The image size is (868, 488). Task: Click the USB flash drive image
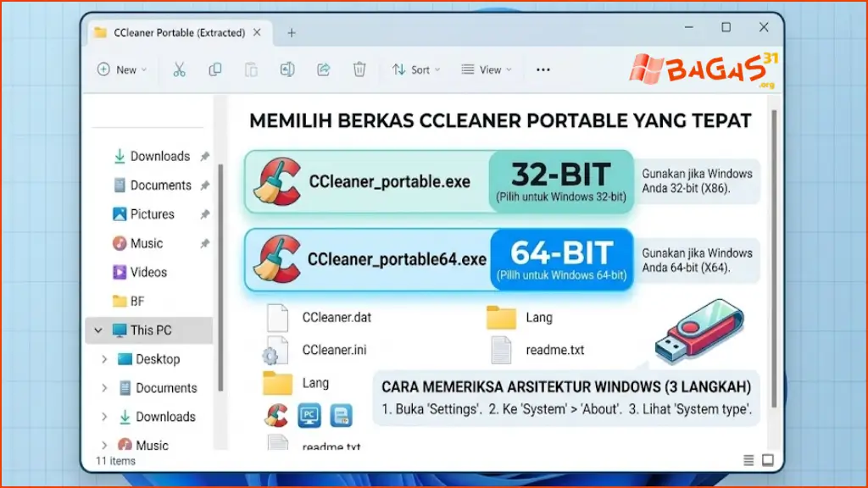coord(699,331)
